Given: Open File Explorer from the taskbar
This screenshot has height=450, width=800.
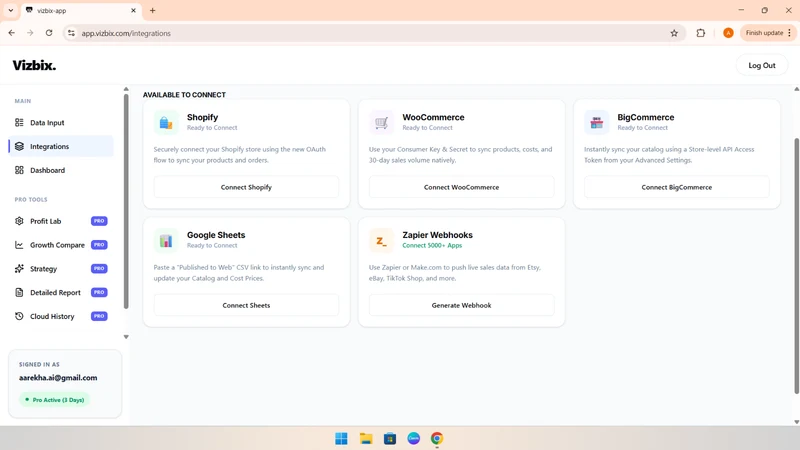Looking at the screenshot, I should click(366, 438).
